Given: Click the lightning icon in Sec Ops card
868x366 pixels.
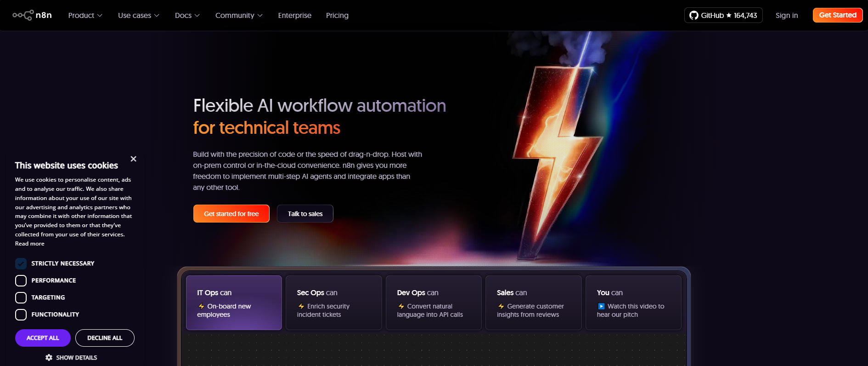Looking at the screenshot, I should 301,306.
